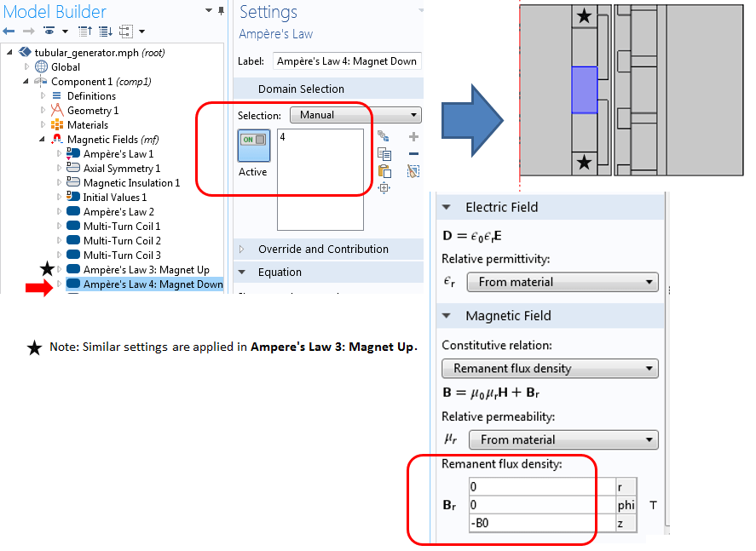Click the Back navigation arrow in Model Builder
This screenshot has width=756, height=551.
[x=9, y=31]
